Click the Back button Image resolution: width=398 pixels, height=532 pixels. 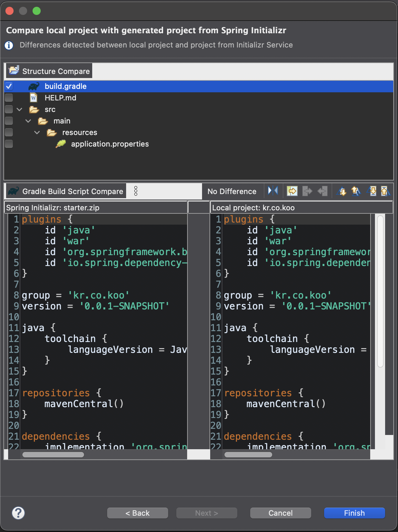click(137, 513)
